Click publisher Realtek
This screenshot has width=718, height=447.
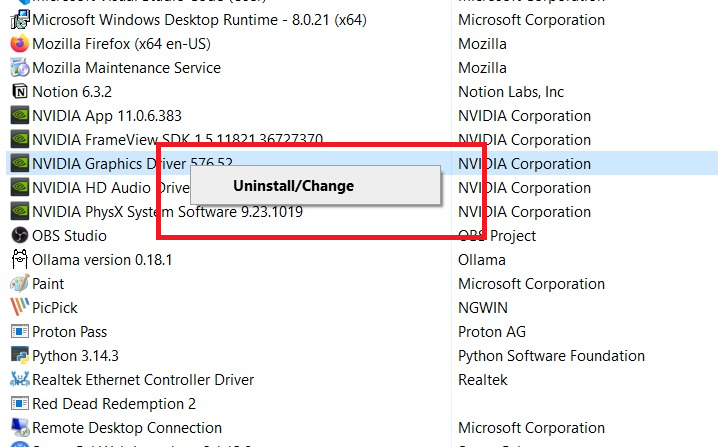tap(483, 379)
